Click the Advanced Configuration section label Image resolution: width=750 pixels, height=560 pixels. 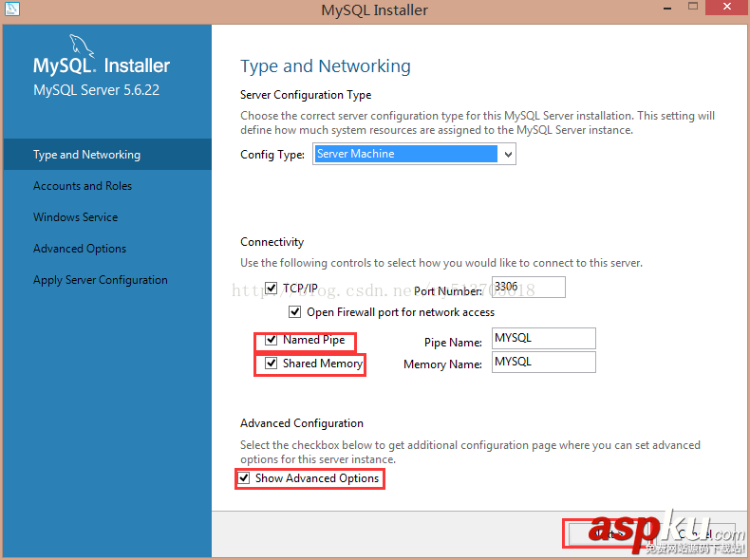(302, 423)
